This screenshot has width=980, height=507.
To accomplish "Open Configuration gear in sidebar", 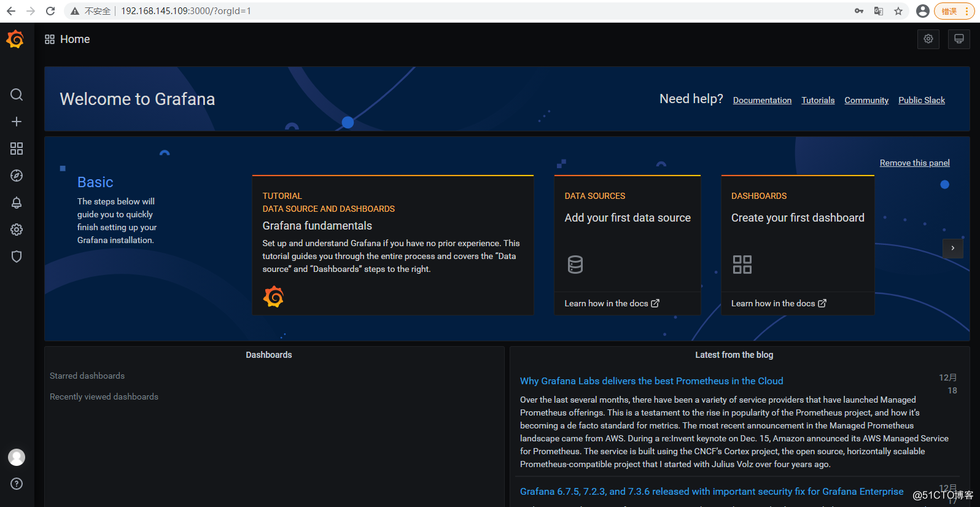I will click(x=17, y=230).
